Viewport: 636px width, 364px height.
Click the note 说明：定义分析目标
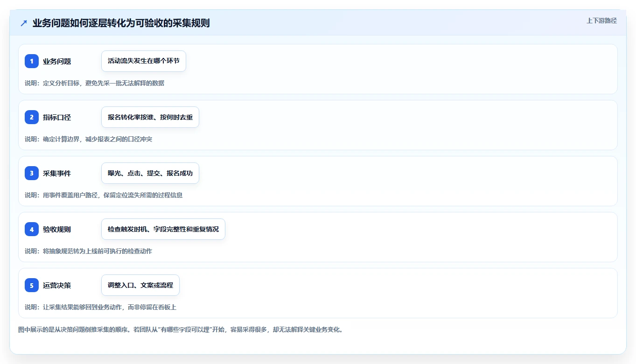95,83
